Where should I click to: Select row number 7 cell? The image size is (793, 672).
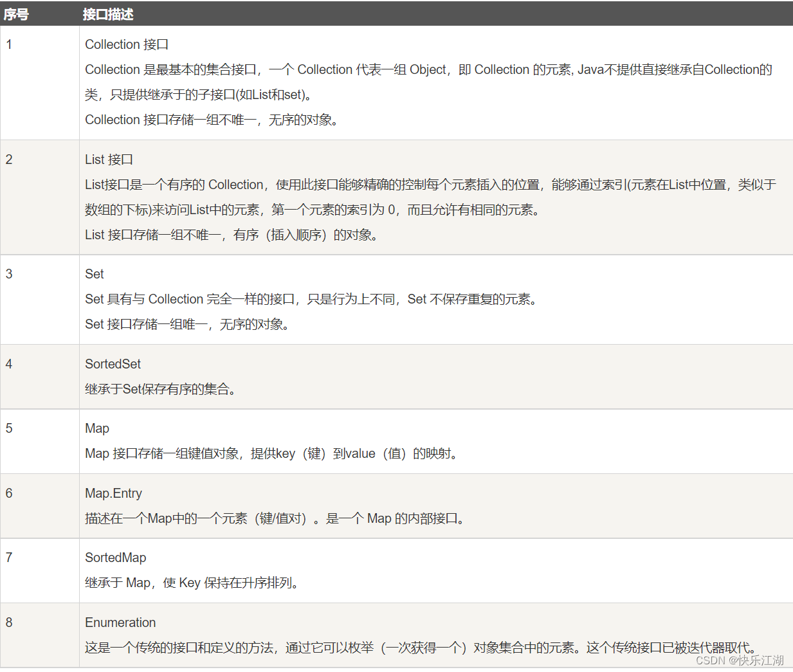tap(39, 571)
